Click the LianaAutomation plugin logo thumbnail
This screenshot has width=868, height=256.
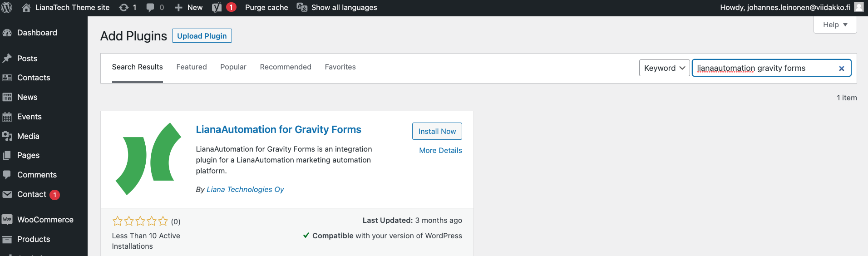(x=148, y=159)
